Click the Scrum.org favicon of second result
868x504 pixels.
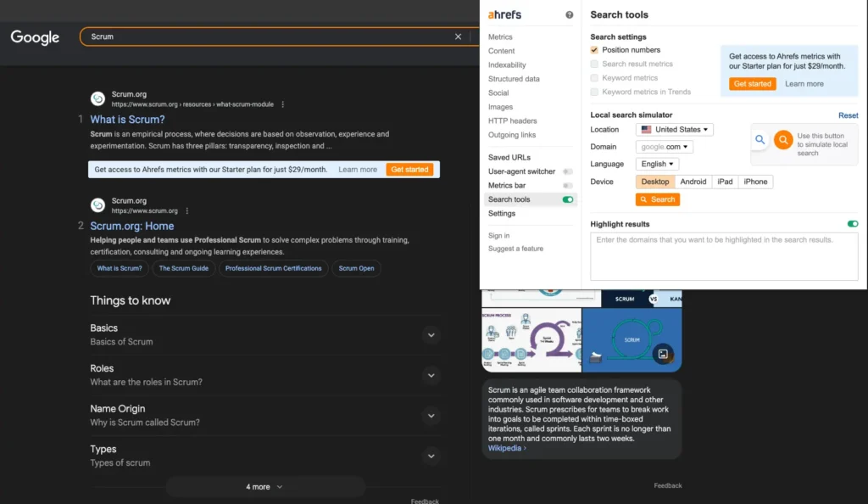pyautogui.click(x=98, y=205)
